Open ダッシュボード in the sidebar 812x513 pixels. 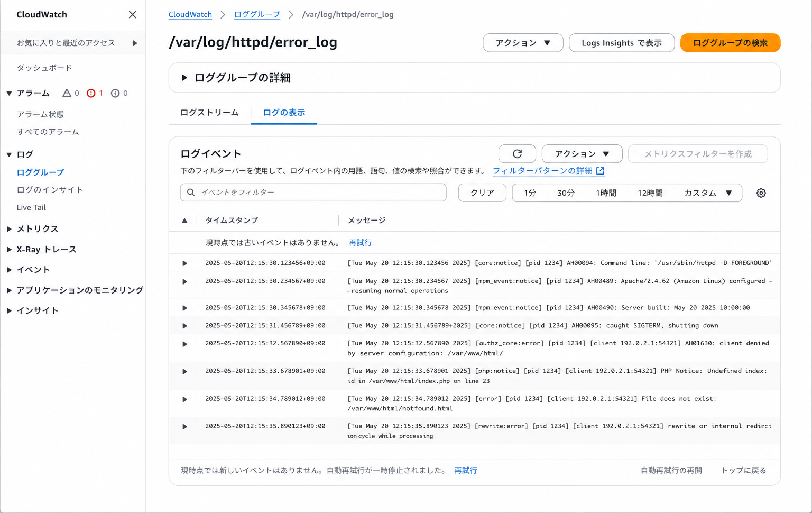point(44,68)
